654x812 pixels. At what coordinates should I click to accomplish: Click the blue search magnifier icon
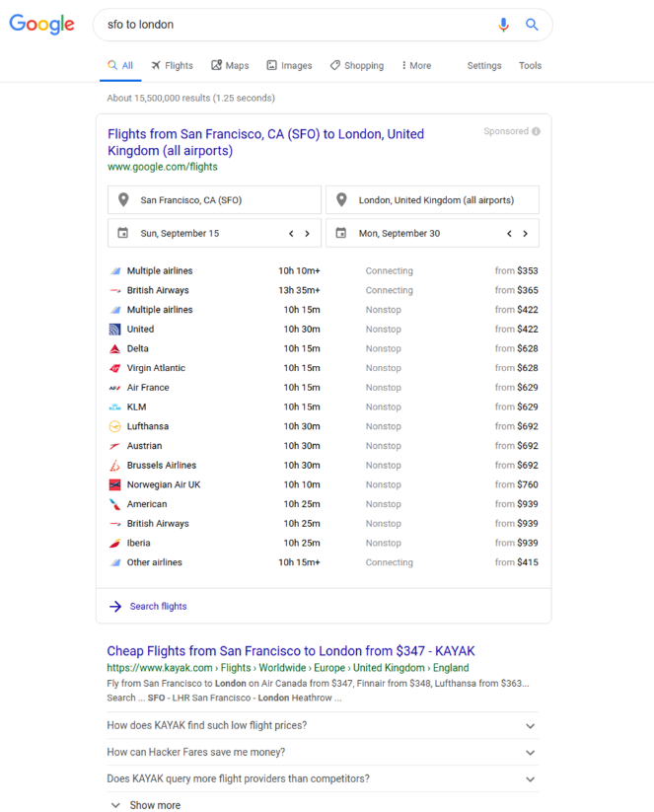[x=532, y=25]
